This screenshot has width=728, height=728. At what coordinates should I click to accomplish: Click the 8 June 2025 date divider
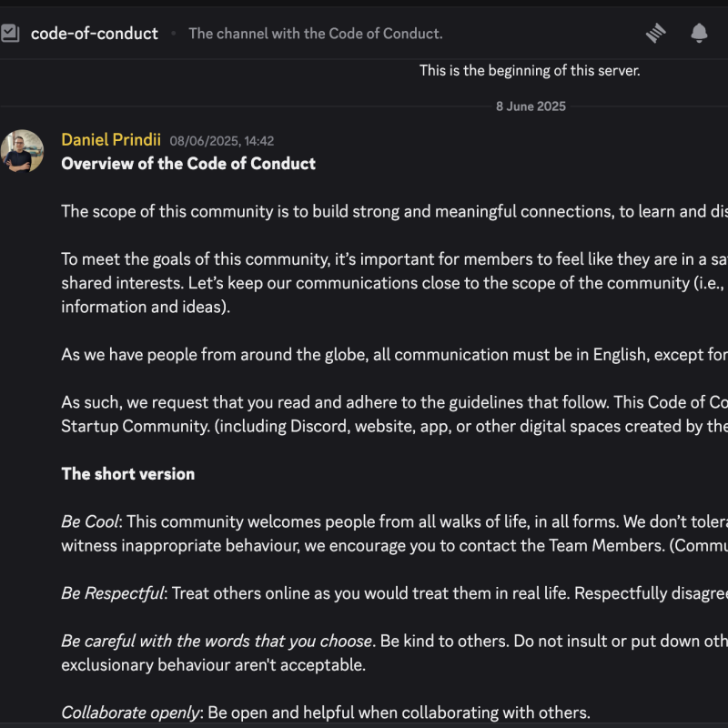tap(531, 106)
